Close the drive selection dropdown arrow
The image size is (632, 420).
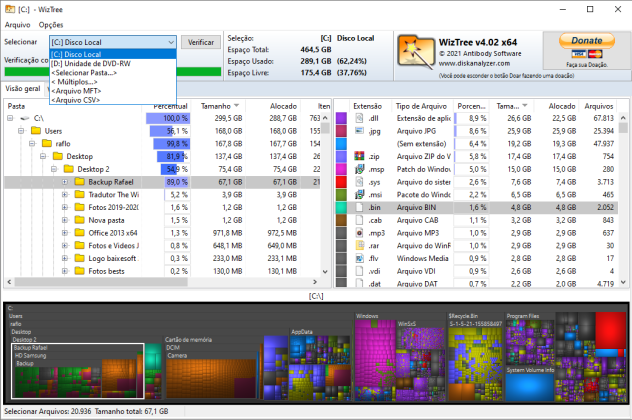[171, 42]
